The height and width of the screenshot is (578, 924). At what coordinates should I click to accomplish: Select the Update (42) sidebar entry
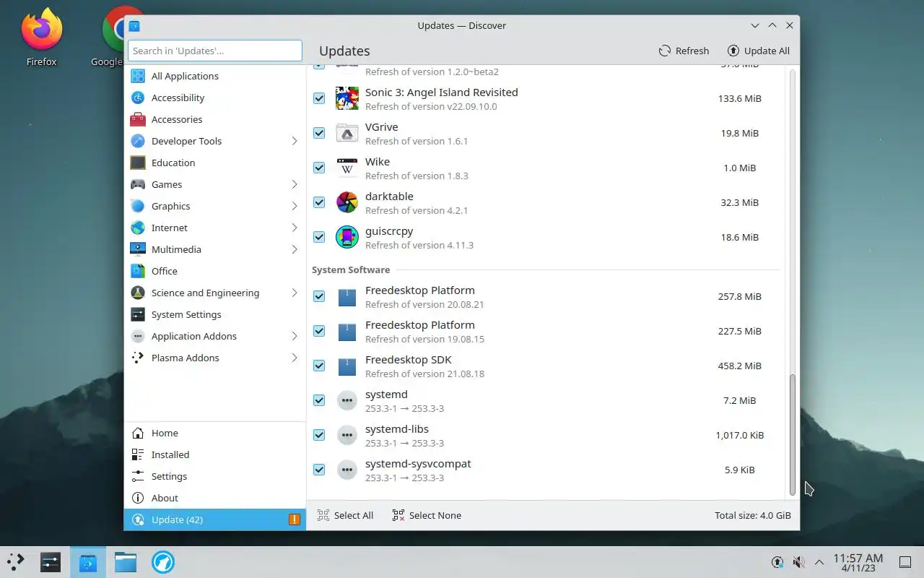point(215,519)
